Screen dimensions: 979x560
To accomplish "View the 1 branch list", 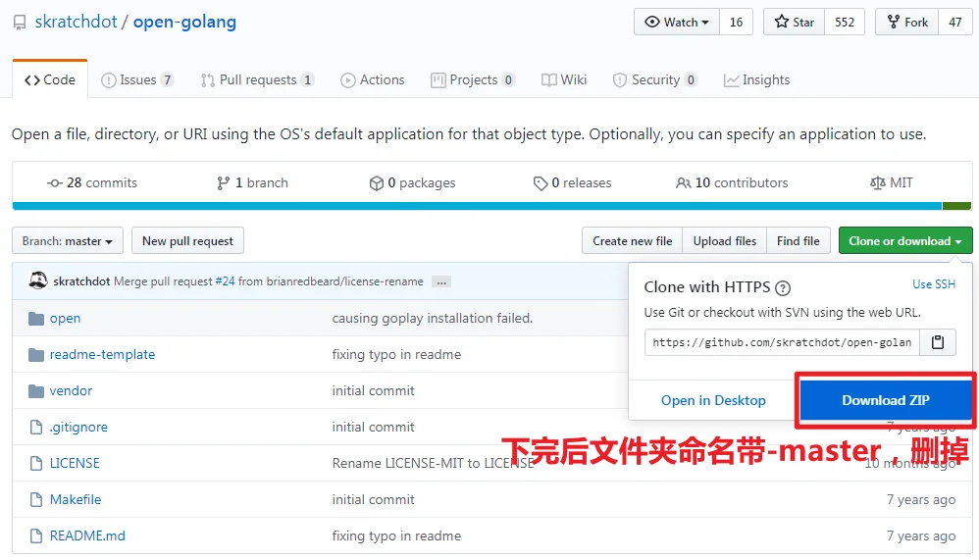I will point(252,183).
